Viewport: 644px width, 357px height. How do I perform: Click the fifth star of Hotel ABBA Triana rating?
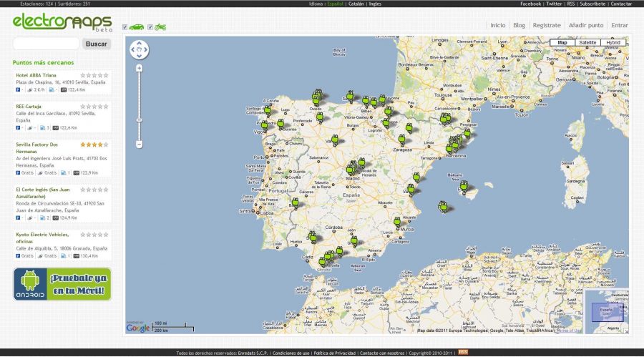(x=106, y=75)
